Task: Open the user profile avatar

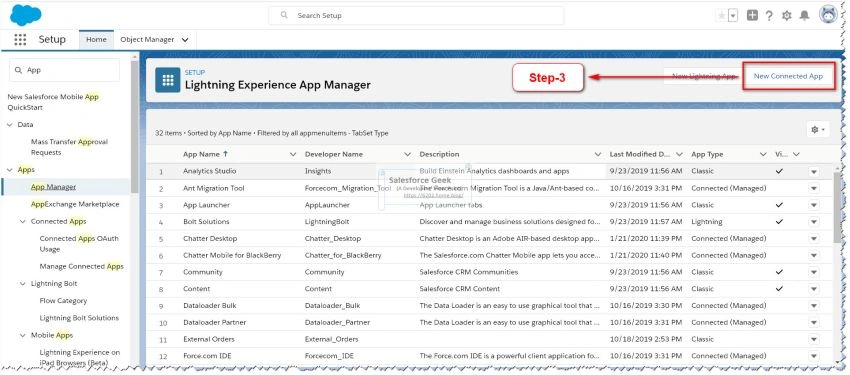Action: [829, 15]
